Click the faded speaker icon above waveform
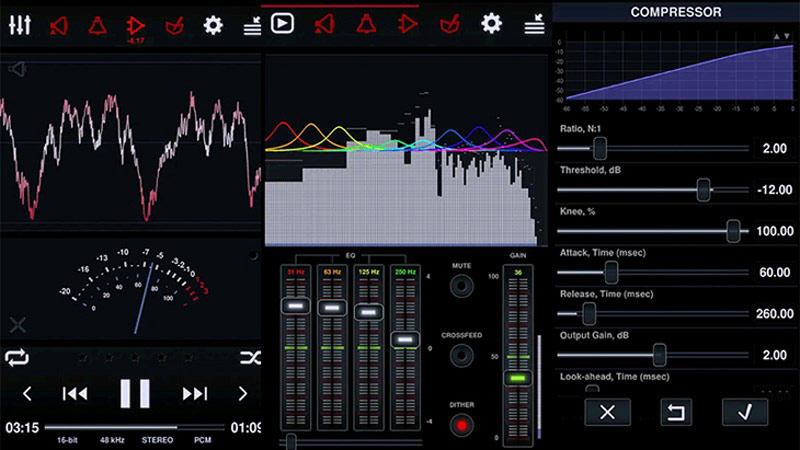This screenshot has height=450, width=800. (x=16, y=69)
